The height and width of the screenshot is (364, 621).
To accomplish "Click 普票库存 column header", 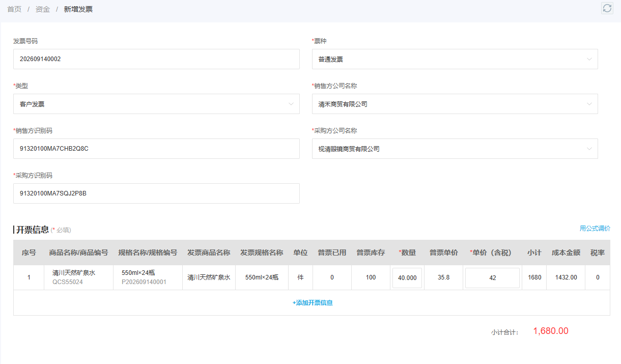I will [371, 253].
